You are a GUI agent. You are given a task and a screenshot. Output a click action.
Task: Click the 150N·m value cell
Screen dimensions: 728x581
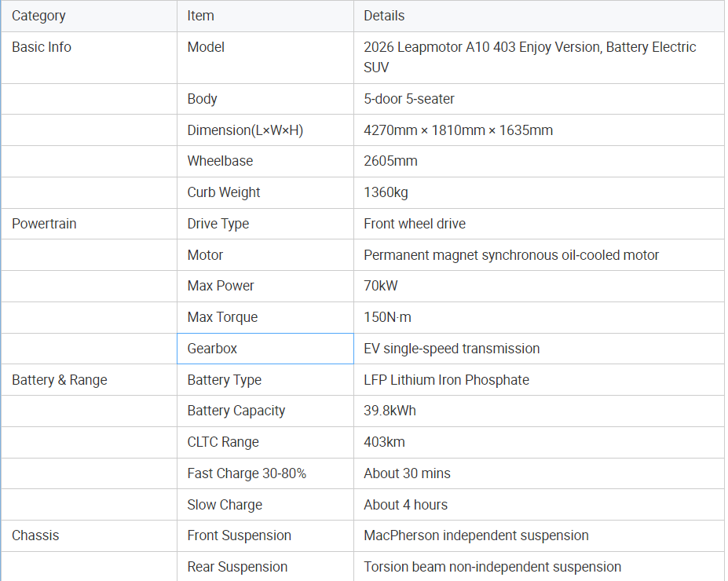[539, 317]
